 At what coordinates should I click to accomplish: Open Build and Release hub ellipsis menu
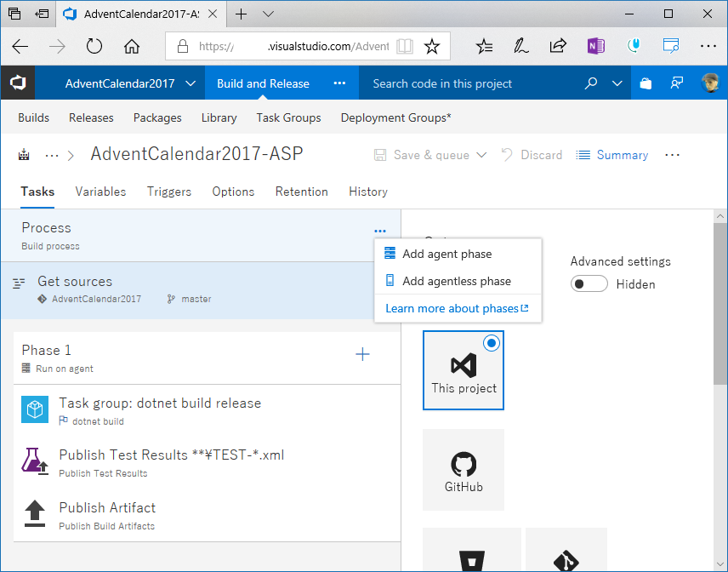click(339, 83)
